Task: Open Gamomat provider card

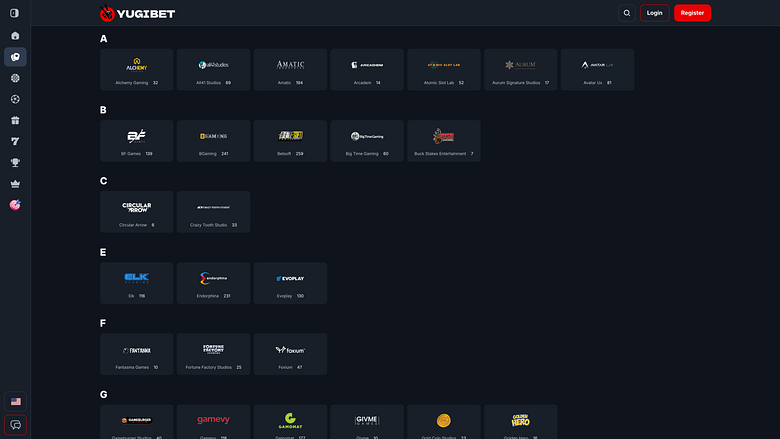Action: point(291,422)
